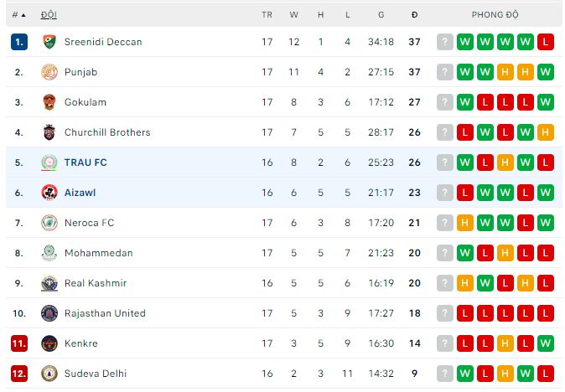Click the Real Kashmir team badge
Viewport: 565px width, 392px height.
tap(49, 283)
